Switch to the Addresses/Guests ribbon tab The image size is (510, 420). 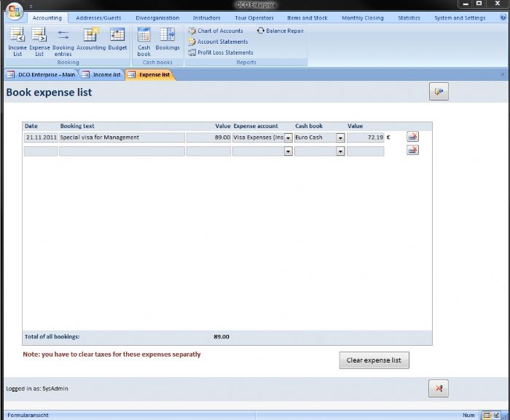[98, 17]
